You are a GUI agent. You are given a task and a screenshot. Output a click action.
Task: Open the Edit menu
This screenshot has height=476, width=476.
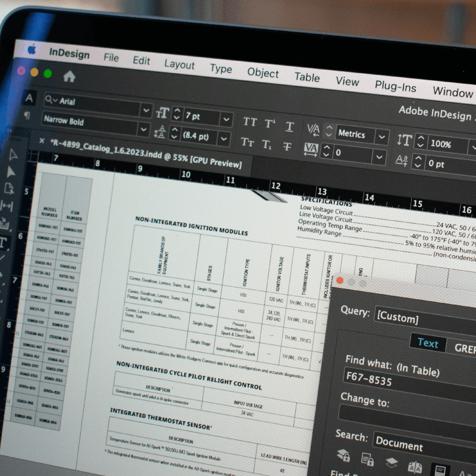[x=141, y=61]
